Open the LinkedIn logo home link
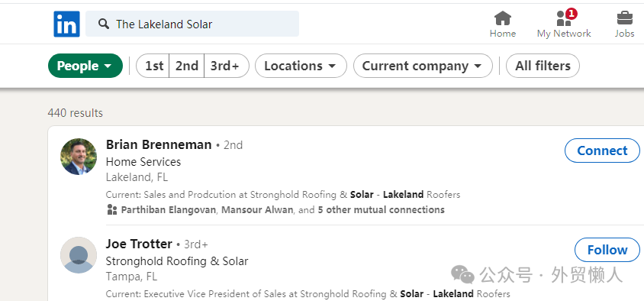This screenshot has height=301, width=644. (x=66, y=24)
